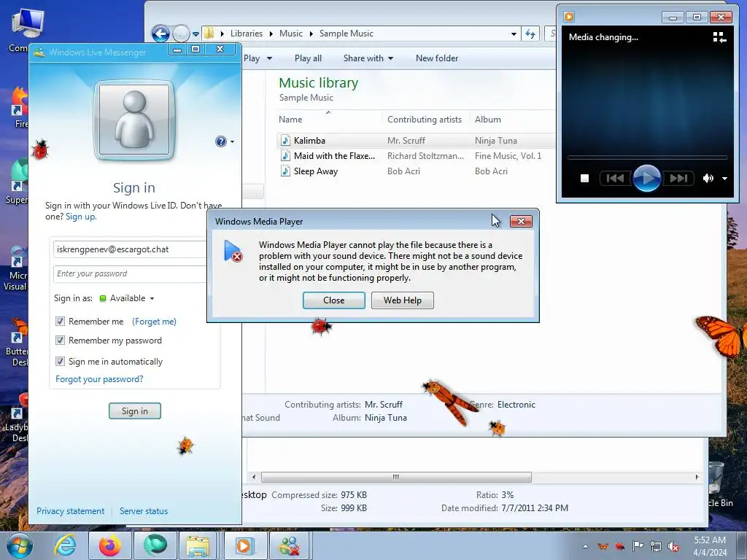The height and width of the screenshot is (560, 747).
Task: Click the Ninja Tuna album detail value
Action: click(x=386, y=418)
